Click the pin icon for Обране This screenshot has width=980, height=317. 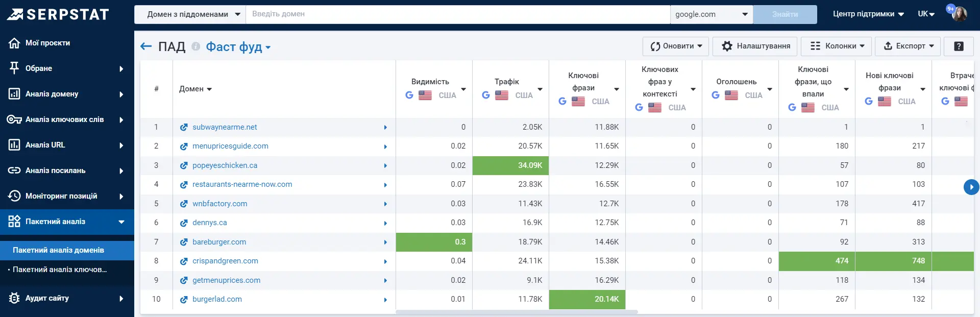pos(14,68)
